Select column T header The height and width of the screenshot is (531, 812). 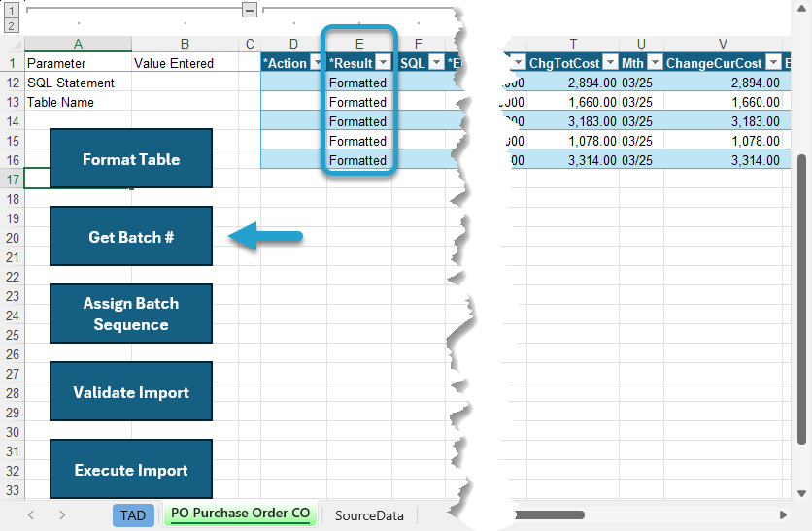[573, 44]
